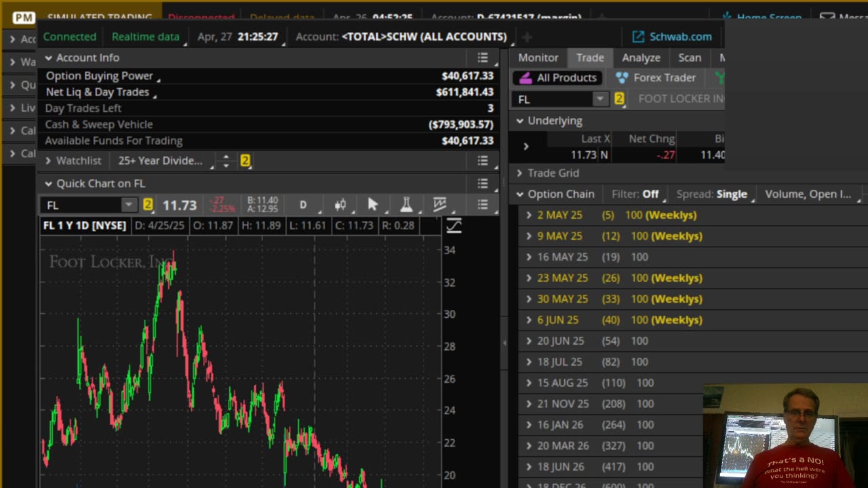Collapse the Account Info section
The height and width of the screenshot is (488, 868).
pyautogui.click(x=48, y=58)
